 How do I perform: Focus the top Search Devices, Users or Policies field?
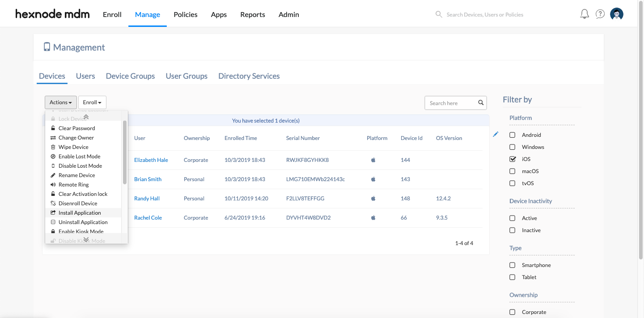tap(485, 15)
